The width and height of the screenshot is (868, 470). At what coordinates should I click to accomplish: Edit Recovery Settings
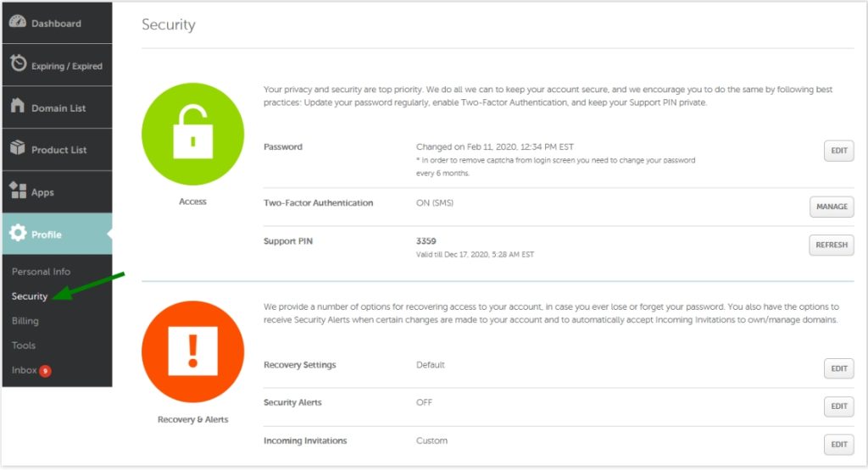pos(838,368)
